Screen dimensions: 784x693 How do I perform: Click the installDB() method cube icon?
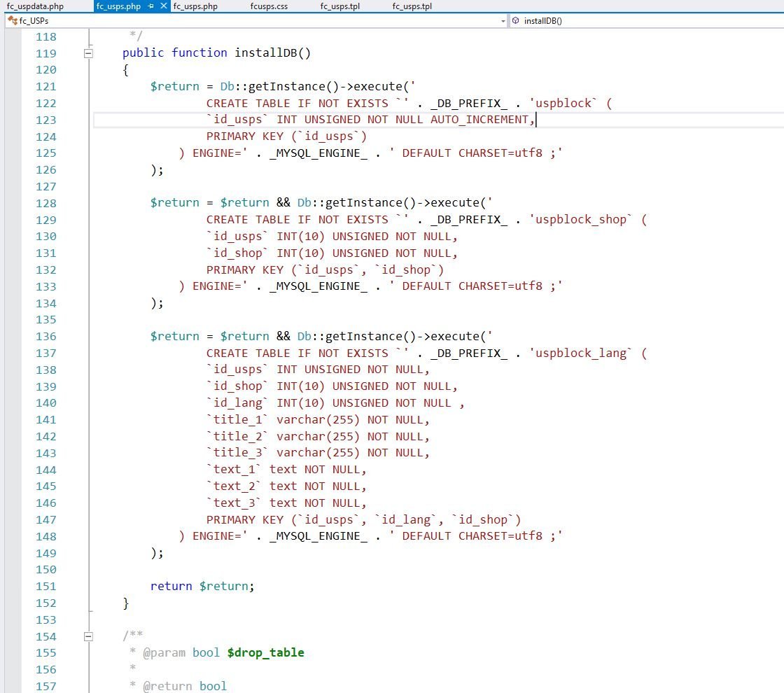pyautogui.click(x=515, y=20)
